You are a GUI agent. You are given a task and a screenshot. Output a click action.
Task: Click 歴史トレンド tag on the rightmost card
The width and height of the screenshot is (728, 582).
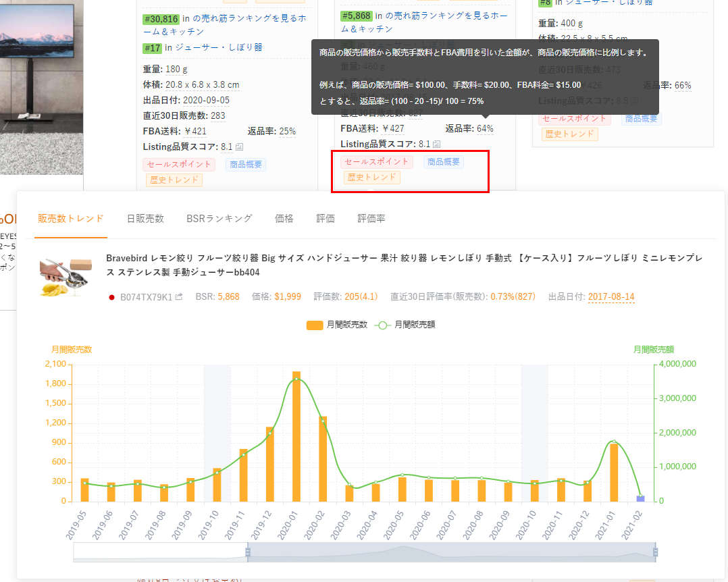click(570, 134)
